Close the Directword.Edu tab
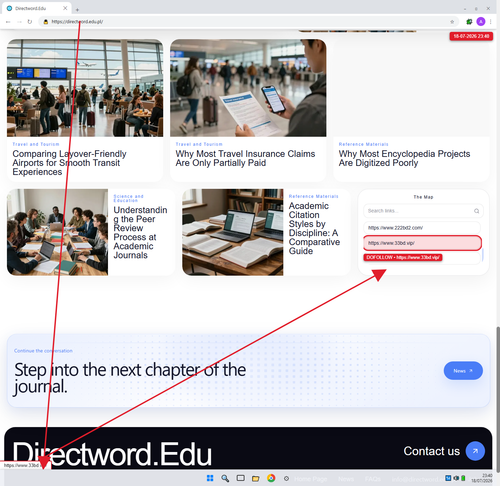 [x=65, y=8]
